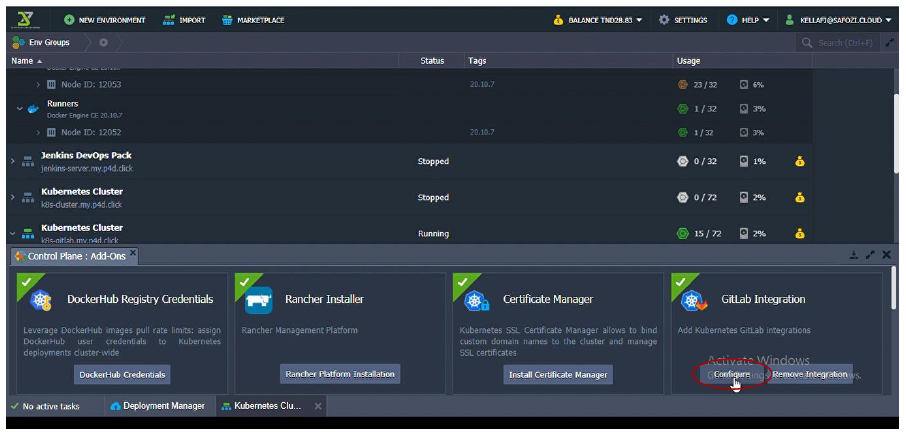Click the DockerHub Registry Credentials icon

click(40, 299)
